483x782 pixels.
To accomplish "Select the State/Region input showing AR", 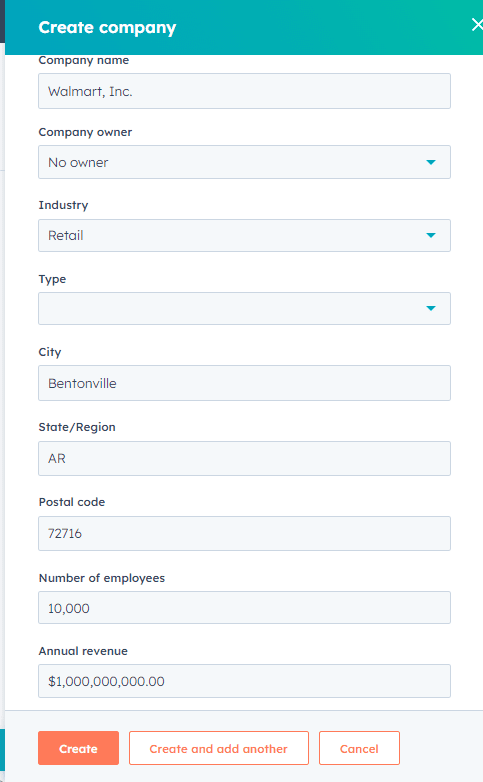I will point(244,458).
